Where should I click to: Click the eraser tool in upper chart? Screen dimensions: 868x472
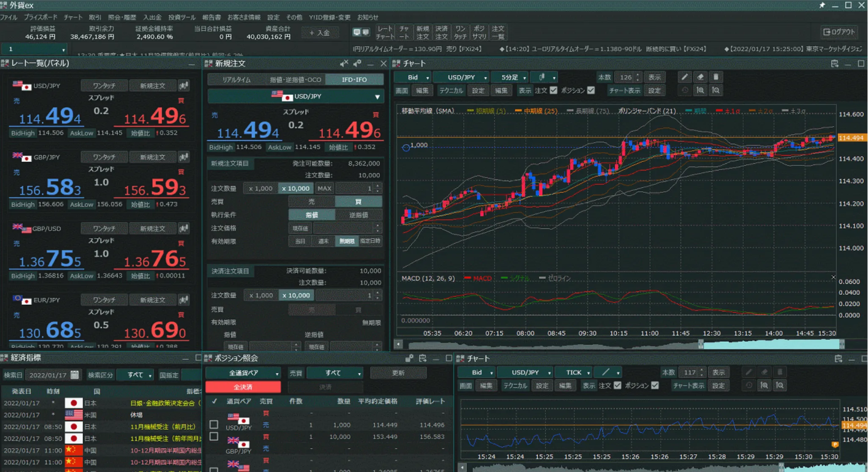700,77
